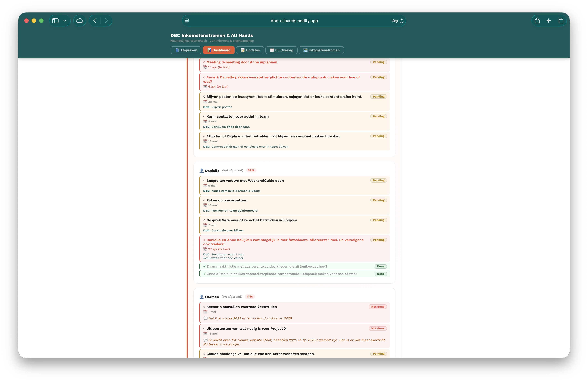Screen dimensions: 588x382
Task: Click the person icon next to Danielle
Action: 201,171
